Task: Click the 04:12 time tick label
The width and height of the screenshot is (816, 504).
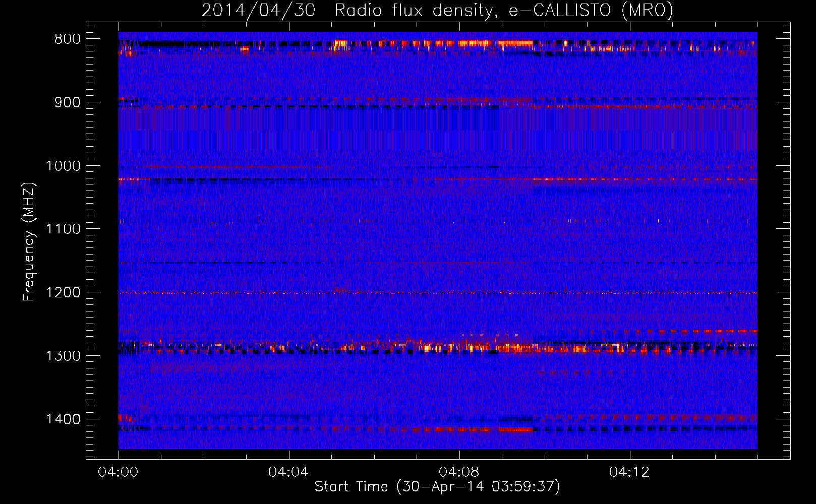Action: tap(629, 472)
